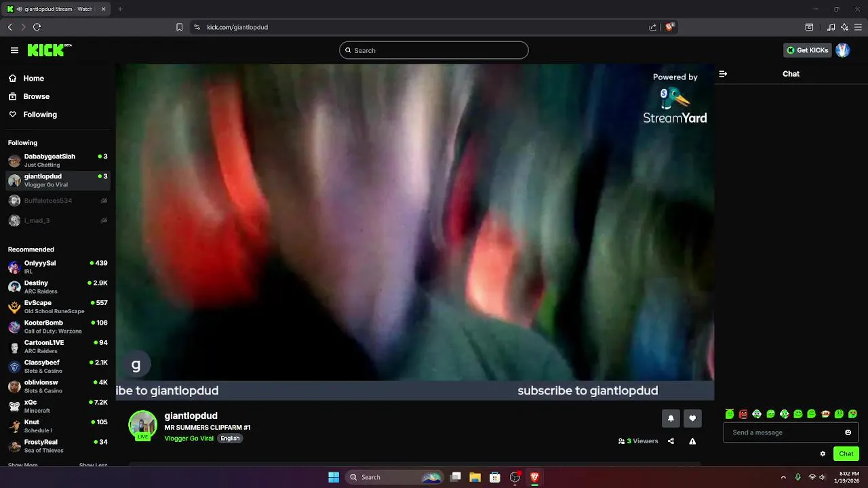Viewport: 868px width, 488px height.
Task: Open OnlyyySal recommended stream
Action: (x=58, y=267)
